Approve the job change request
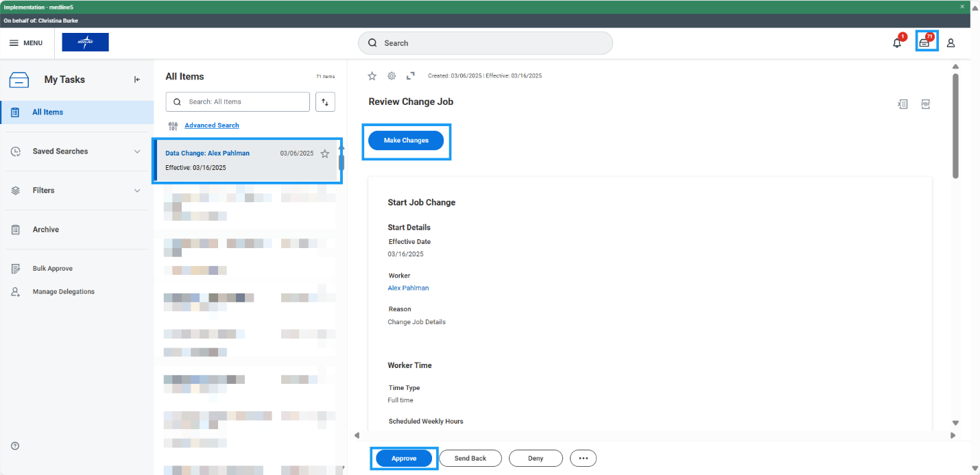The image size is (980, 475). [404, 459]
